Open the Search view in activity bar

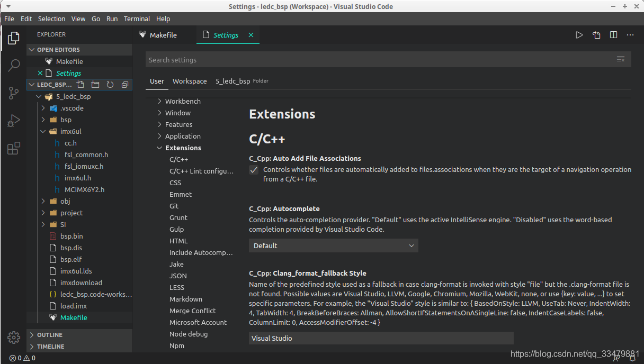tap(14, 66)
